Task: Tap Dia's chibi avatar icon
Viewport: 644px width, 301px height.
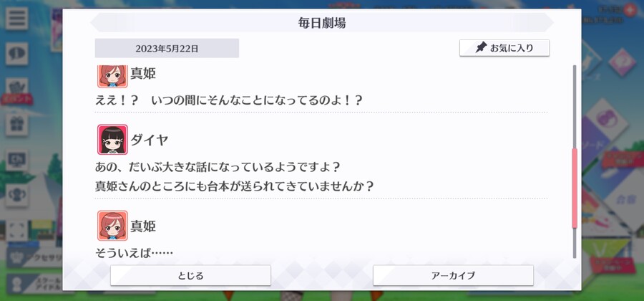Action: 112,140
